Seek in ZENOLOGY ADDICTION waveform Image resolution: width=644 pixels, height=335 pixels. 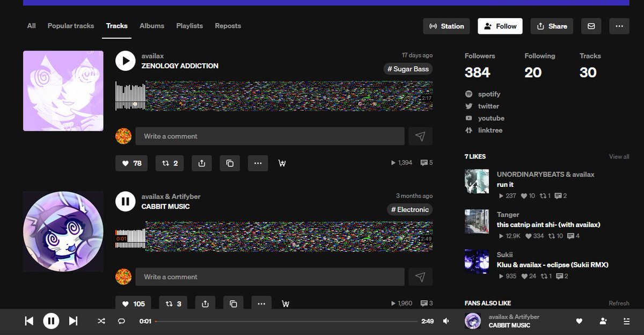pos(274,96)
